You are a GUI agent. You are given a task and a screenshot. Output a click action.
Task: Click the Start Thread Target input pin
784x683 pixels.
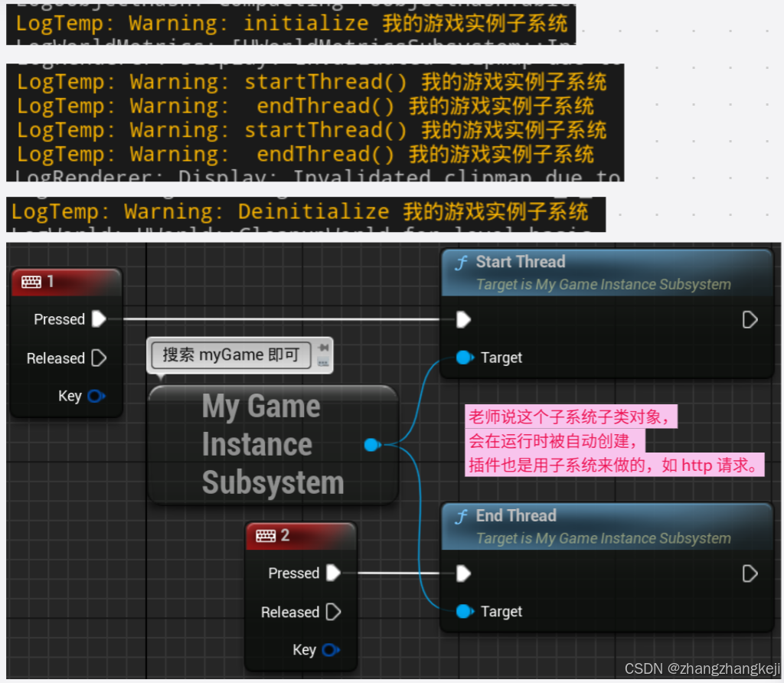point(465,358)
